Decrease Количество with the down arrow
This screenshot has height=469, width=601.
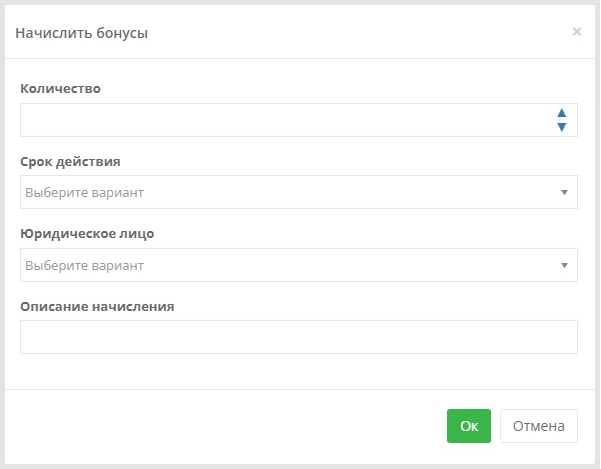(x=562, y=127)
